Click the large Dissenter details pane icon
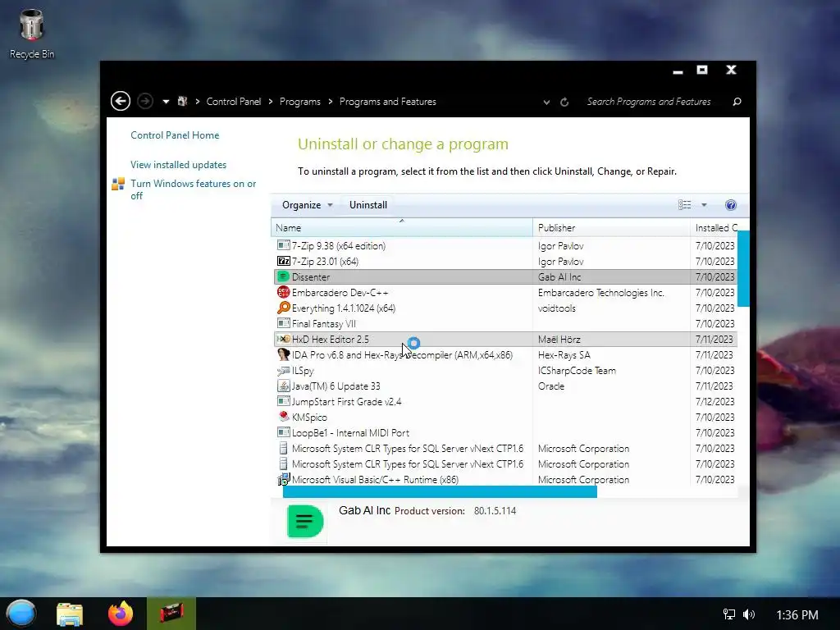Image resolution: width=840 pixels, height=630 pixels. pos(305,521)
